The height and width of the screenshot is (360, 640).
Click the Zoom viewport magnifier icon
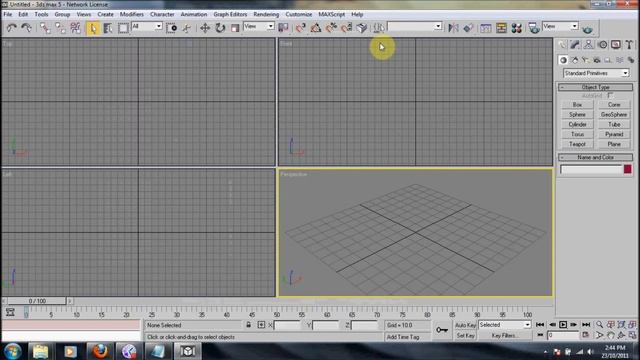pos(599,324)
